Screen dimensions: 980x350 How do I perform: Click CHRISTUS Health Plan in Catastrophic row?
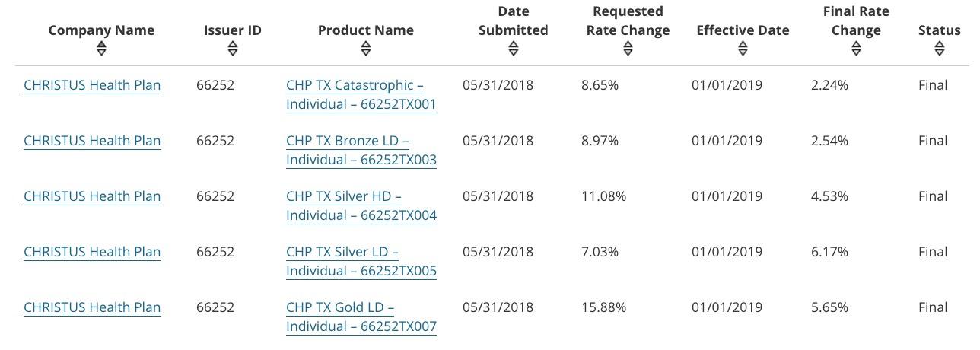[x=92, y=85]
